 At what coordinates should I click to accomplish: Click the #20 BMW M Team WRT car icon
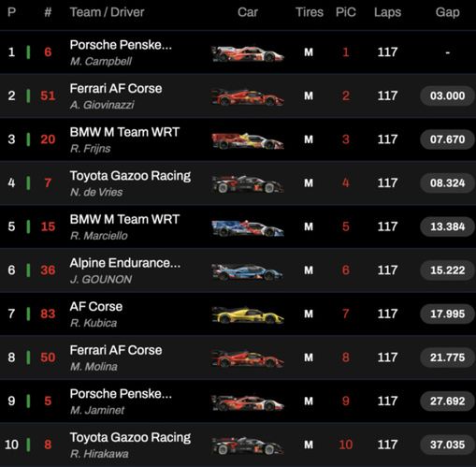pos(248,141)
